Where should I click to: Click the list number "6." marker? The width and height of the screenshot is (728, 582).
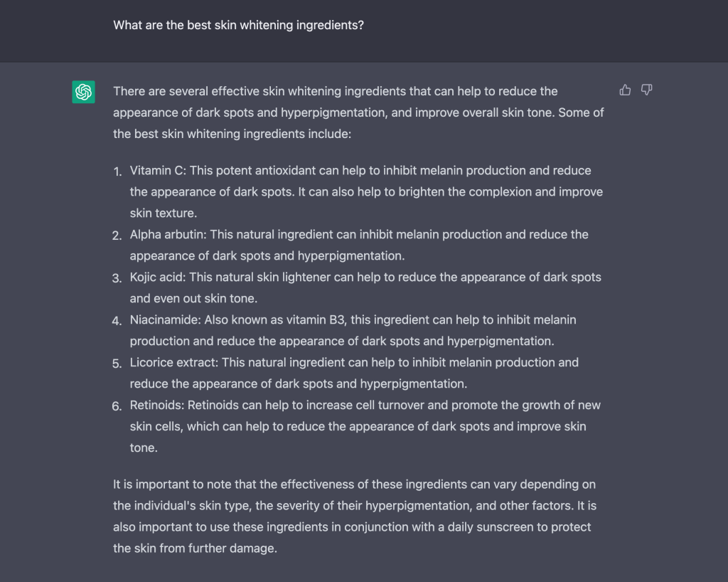pos(117,406)
